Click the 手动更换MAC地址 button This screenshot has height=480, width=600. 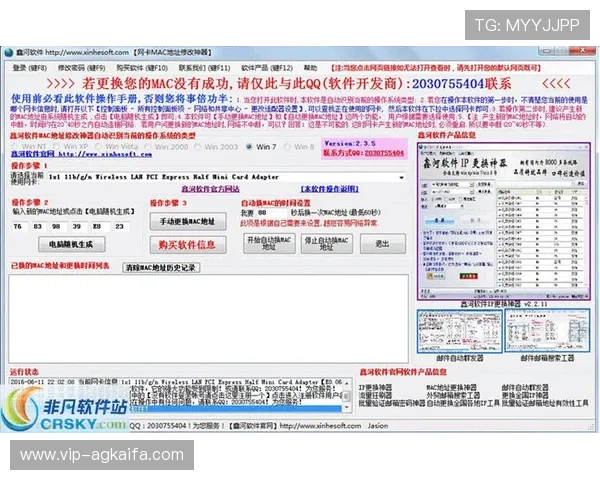[x=188, y=222]
